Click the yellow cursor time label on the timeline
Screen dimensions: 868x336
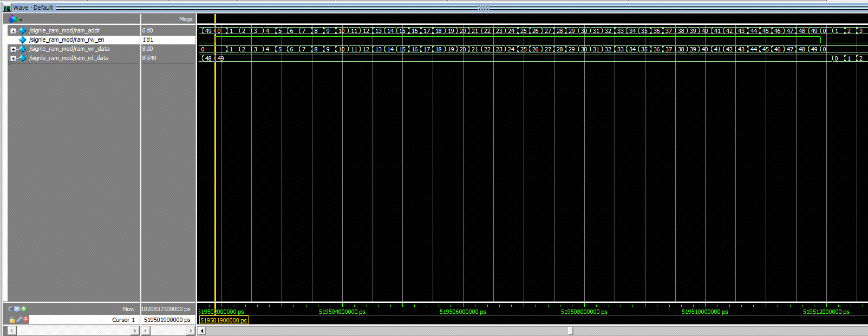tap(224, 320)
